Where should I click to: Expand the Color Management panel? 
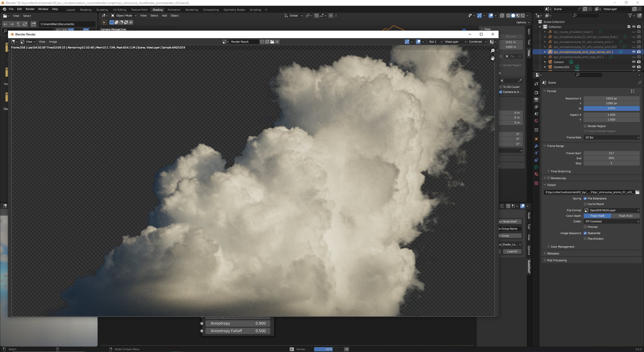click(562, 247)
